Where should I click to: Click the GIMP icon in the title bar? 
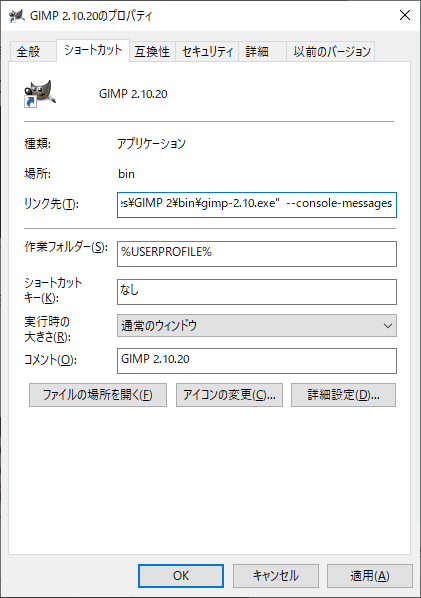click(x=17, y=16)
